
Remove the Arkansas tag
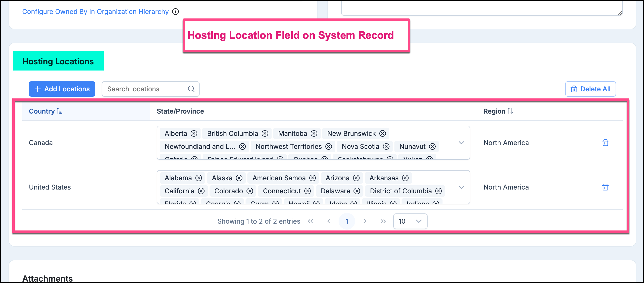pyautogui.click(x=405, y=178)
